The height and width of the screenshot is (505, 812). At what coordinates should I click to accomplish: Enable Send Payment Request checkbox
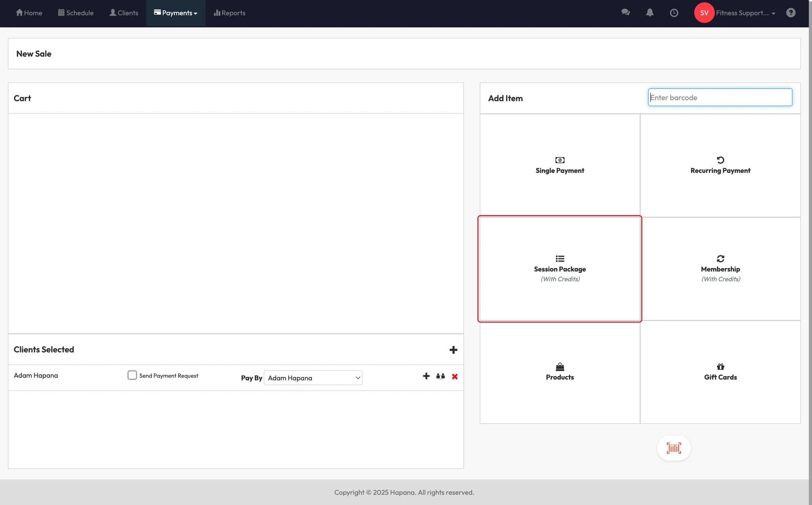[x=132, y=375]
